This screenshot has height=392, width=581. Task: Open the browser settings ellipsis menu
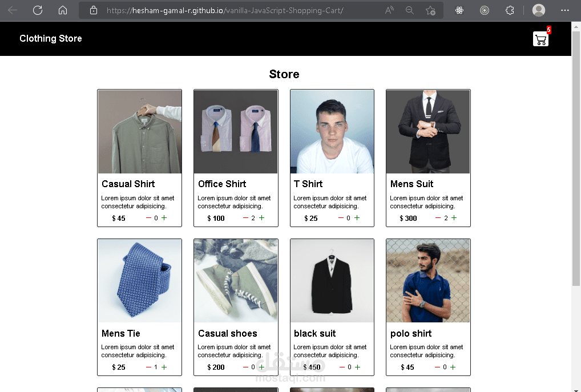pyautogui.click(x=564, y=10)
